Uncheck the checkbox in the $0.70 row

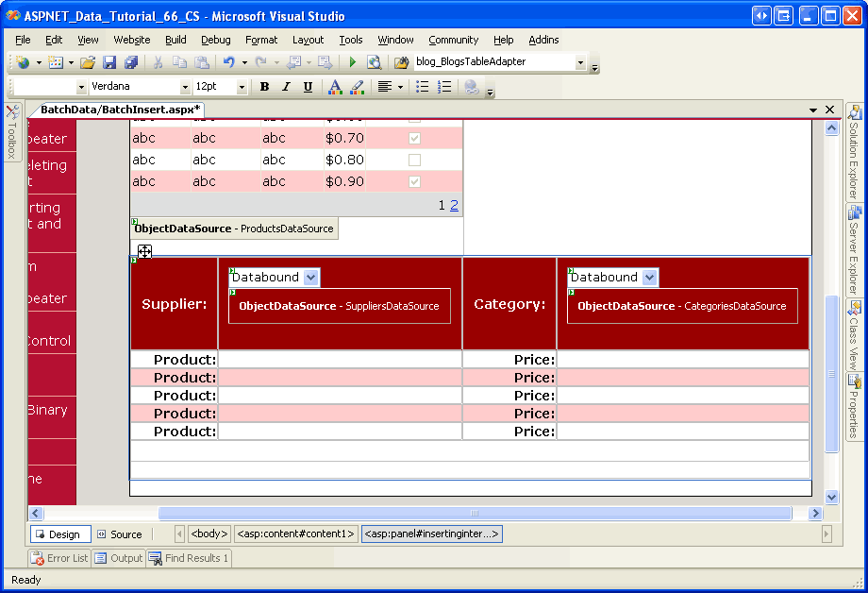[x=414, y=138]
